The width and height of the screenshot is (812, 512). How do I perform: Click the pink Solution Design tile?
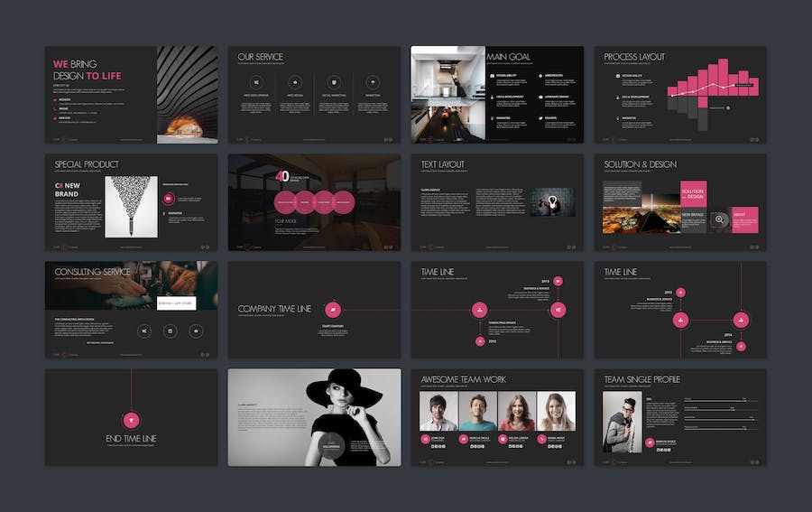pyautogui.click(x=692, y=194)
